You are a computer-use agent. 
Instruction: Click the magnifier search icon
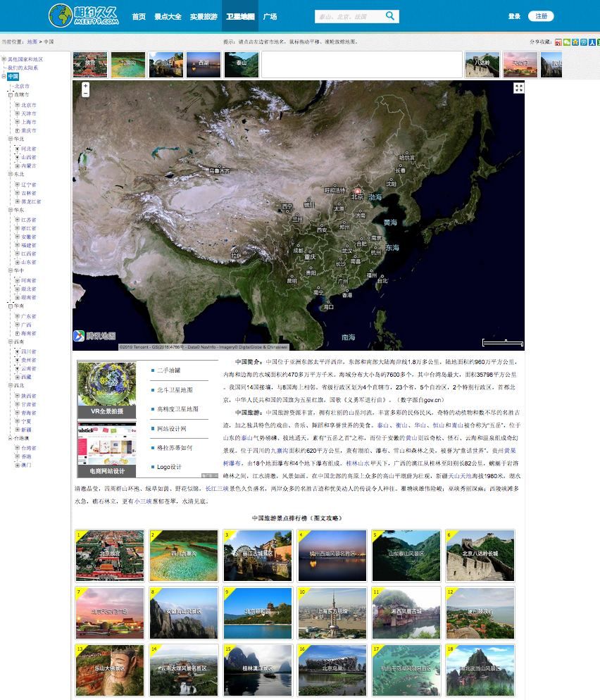[390, 16]
